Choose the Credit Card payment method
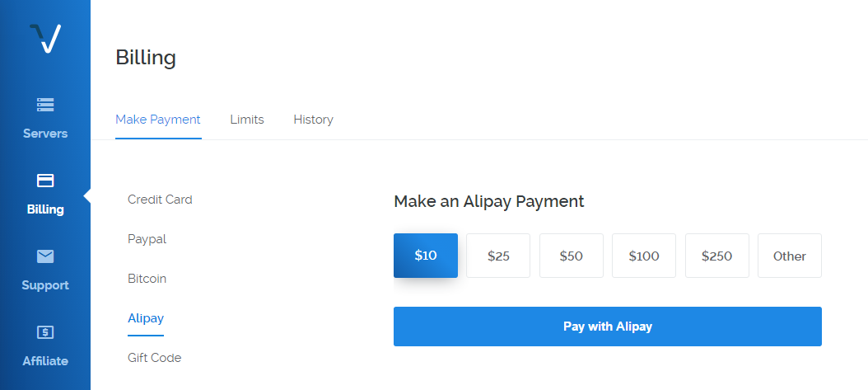Viewport: 868px width, 390px height. point(160,200)
